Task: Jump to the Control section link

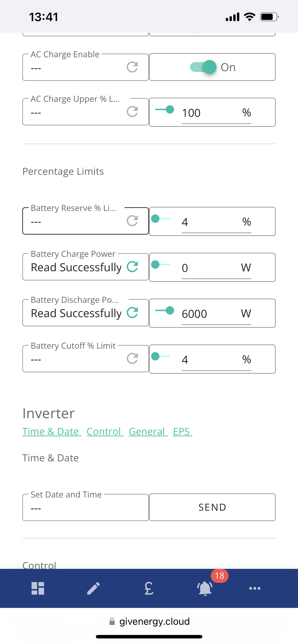Action: 105,431
